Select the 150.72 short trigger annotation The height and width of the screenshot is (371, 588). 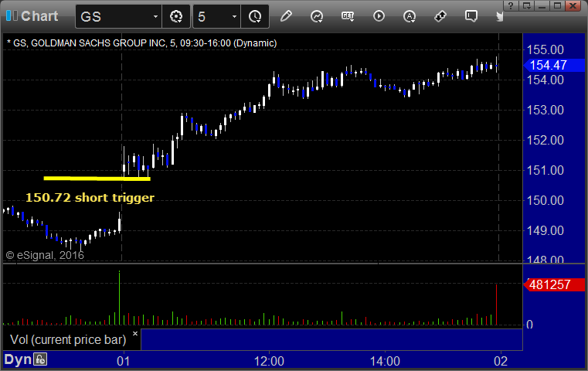90,197
